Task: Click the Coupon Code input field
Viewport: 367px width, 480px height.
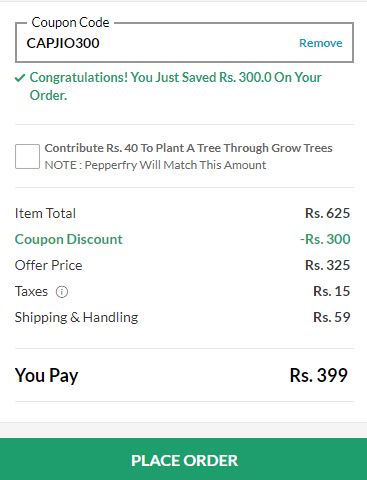Action: pos(184,42)
